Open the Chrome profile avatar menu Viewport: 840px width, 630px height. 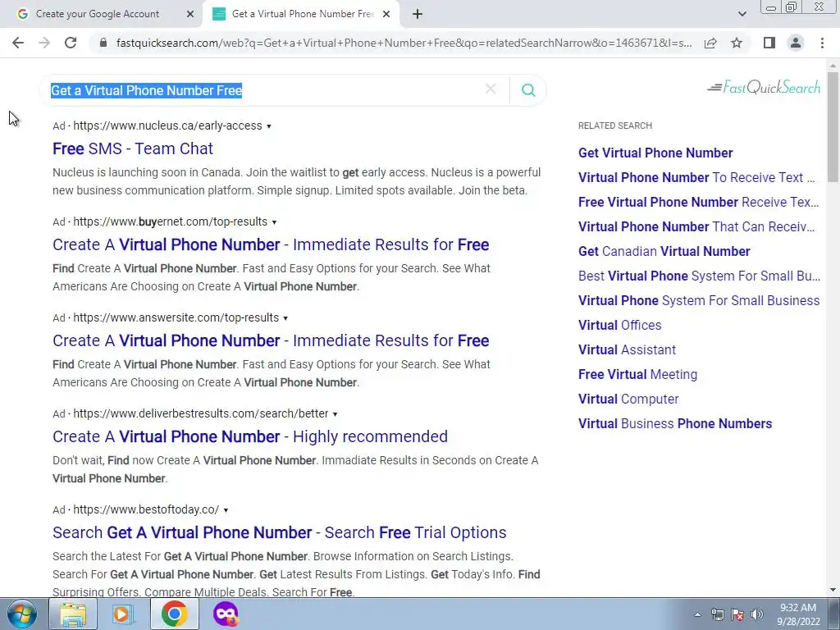796,43
